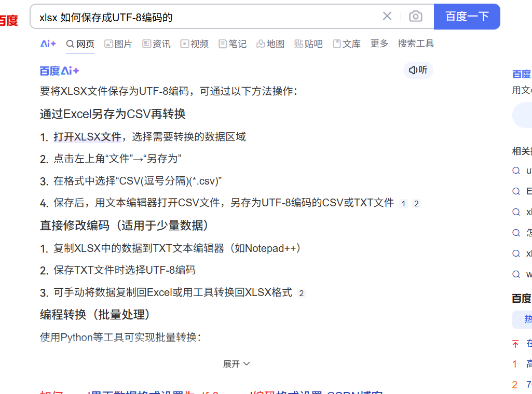The width and height of the screenshot is (532, 394).
Task: Click step 保存TXT文件时选择UTF-8编码
Action: [x=125, y=270]
